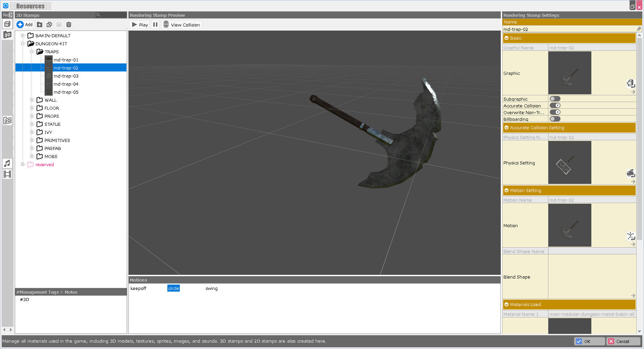Enable the Billboarding toggle

pos(555,119)
